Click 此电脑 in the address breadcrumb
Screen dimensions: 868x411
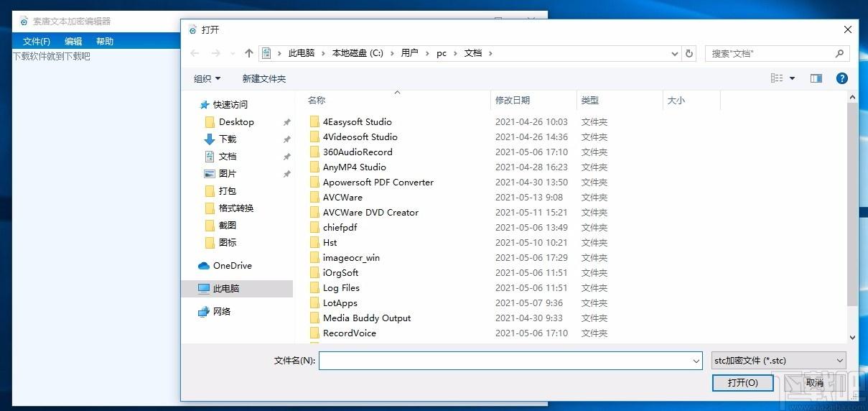(x=302, y=53)
